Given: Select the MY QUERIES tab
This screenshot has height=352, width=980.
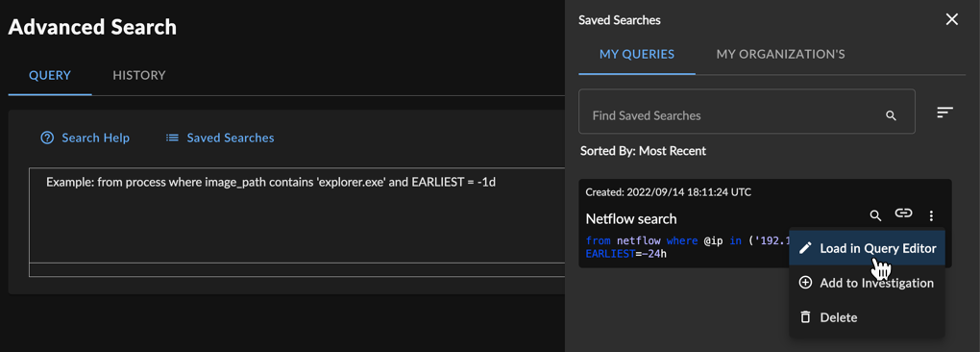Looking at the screenshot, I should click(637, 55).
